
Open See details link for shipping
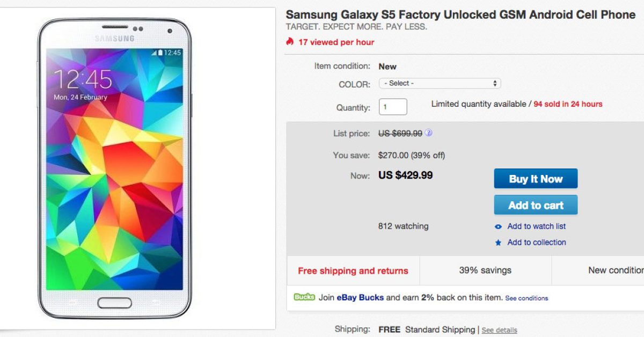(x=499, y=330)
